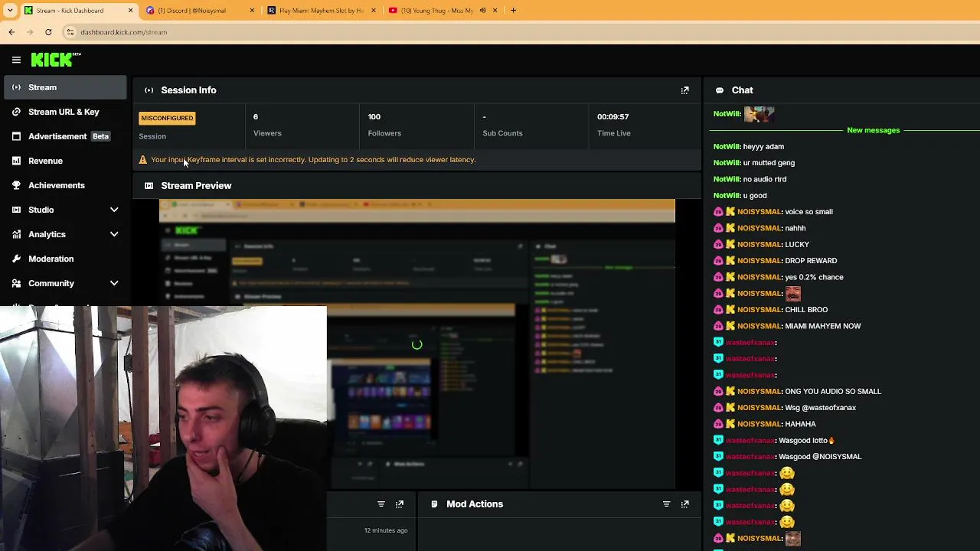Filter the panel showing '12 minutes ago'
This screenshot has height=551, width=980.
(381, 504)
